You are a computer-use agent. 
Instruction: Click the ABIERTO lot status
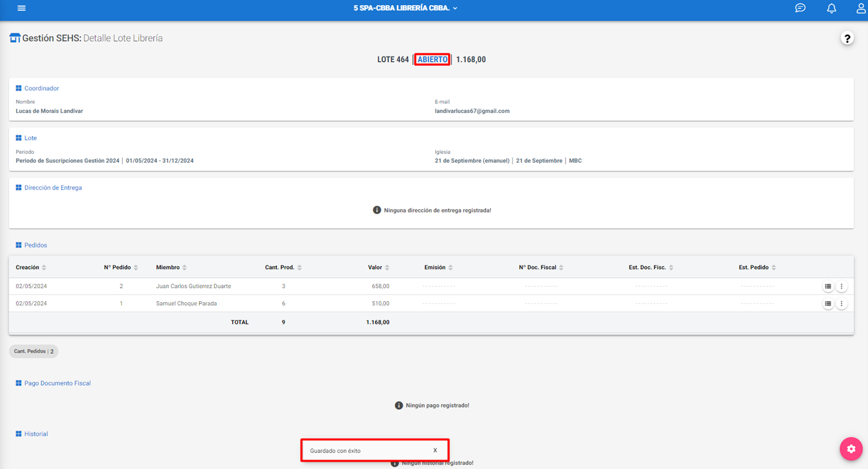pyautogui.click(x=432, y=59)
